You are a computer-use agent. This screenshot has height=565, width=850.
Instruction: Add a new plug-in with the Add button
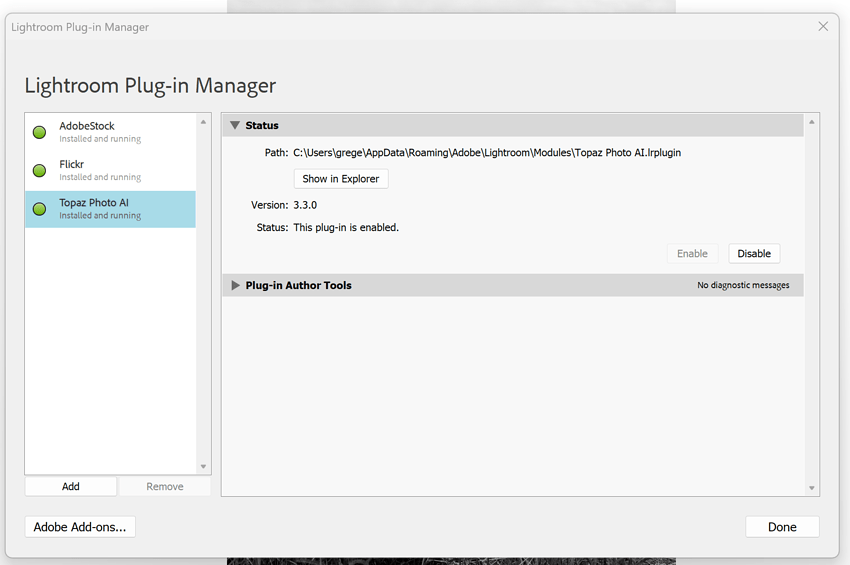pyautogui.click(x=71, y=487)
